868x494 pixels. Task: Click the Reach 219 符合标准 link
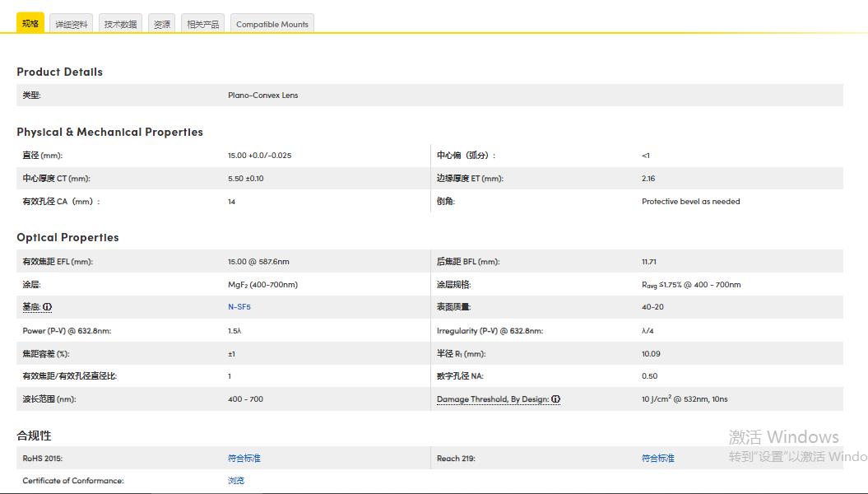[x=657, y=458]
